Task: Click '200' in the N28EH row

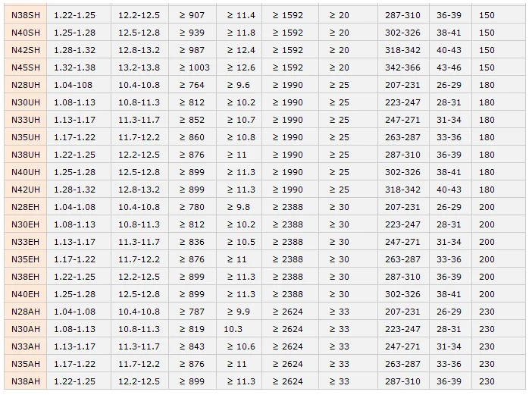Action: tap(499, 207)
